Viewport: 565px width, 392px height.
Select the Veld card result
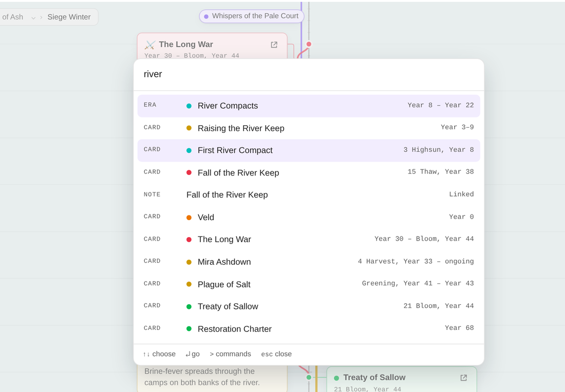pyautogui.click(x=309, y=217)
